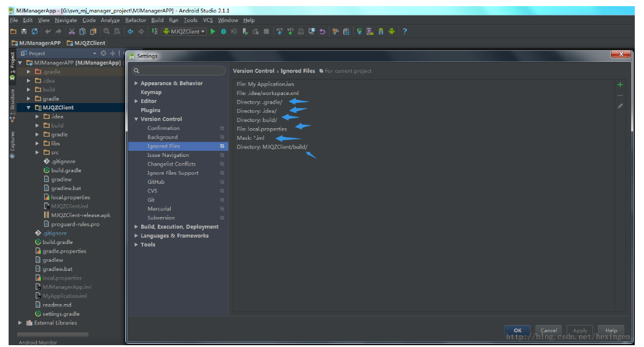Click the pencil edit icon in Settings
This screenshot has height=347, width=644.
(x=620, y=106)
